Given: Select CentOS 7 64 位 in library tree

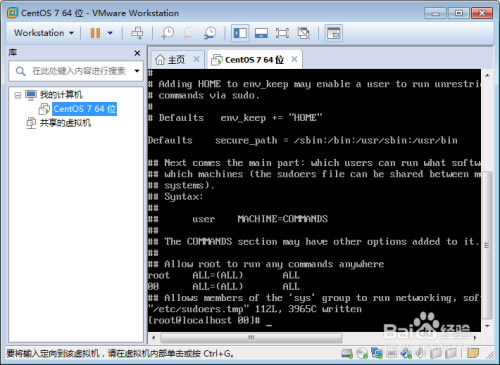Looking at the screenshot, I should pyautogui.click(x=85, y=109).
